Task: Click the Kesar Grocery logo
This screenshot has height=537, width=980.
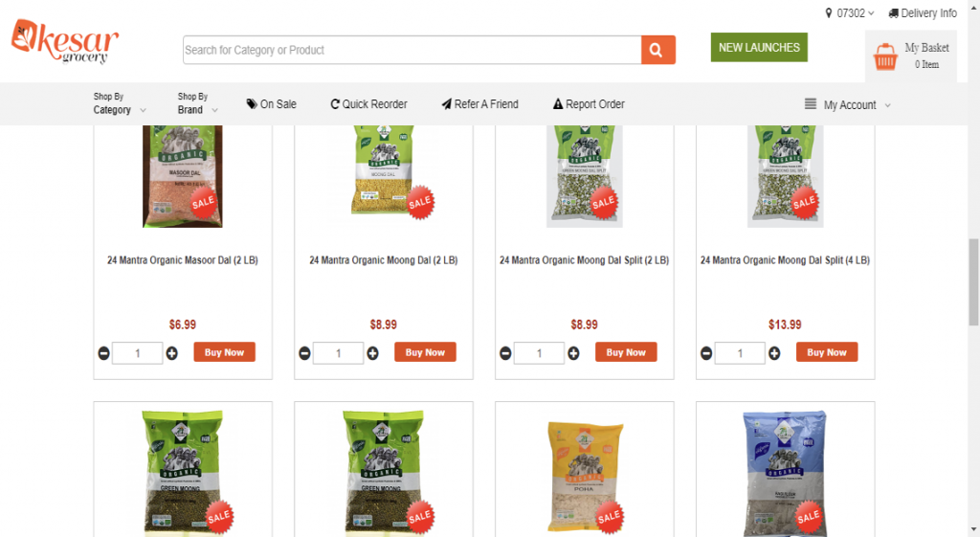Action: 65,40
